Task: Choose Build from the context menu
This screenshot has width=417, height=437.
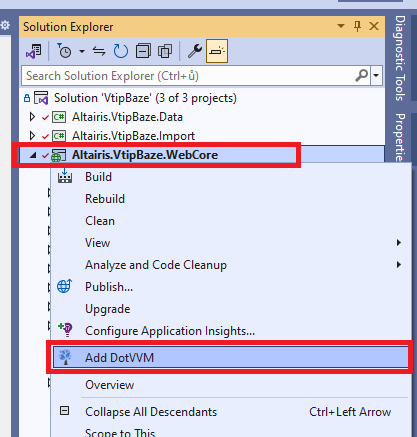Action: click(232, 177)
